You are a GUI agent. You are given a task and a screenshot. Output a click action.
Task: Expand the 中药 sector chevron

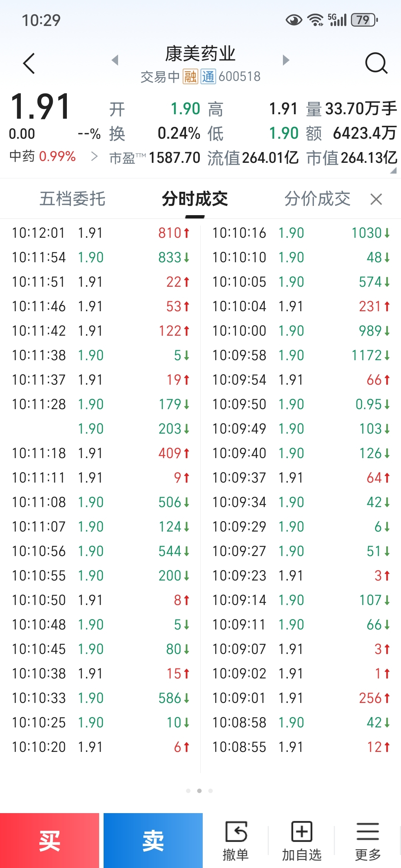click(x=95, y=157)
